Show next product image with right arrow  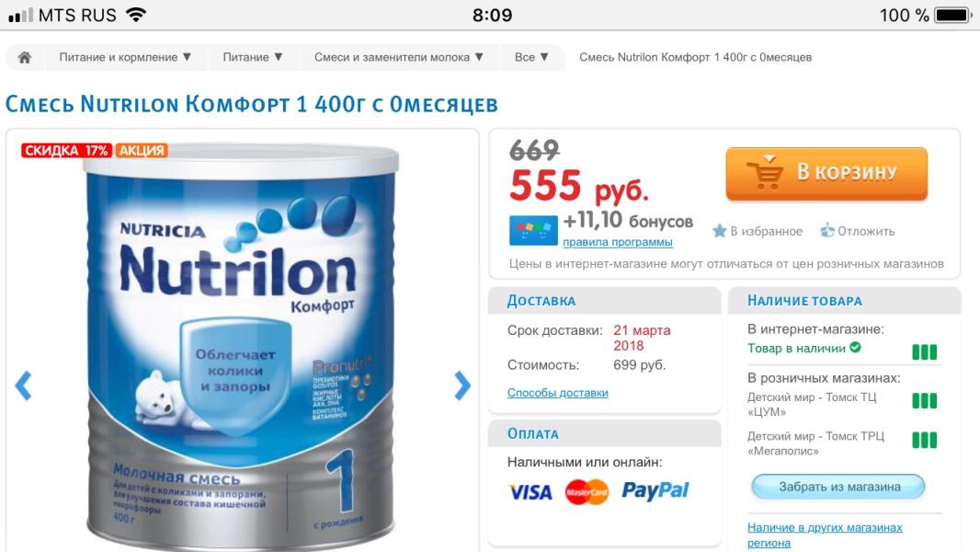(x=462, y=385)
